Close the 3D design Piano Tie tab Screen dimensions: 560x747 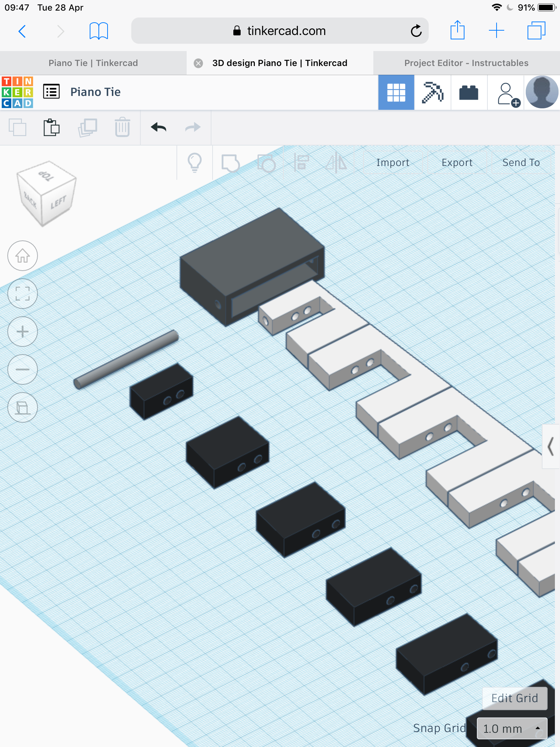[198, 63]
